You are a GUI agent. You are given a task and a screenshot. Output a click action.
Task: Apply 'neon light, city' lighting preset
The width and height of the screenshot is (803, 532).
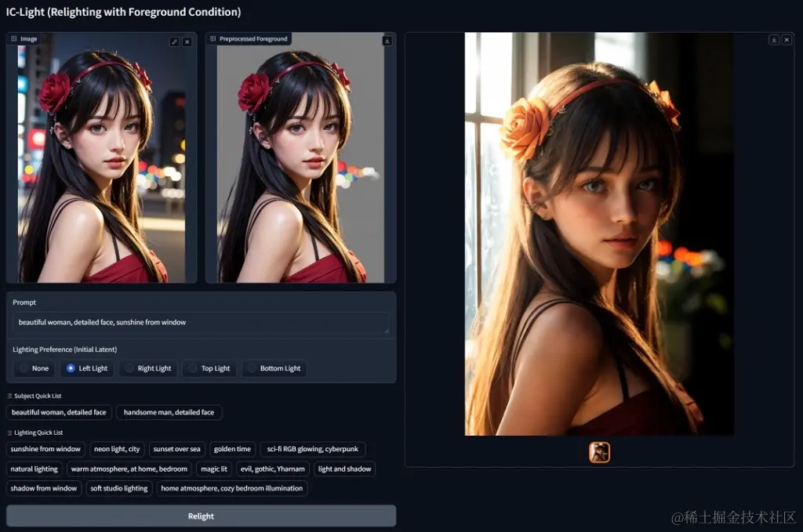point(117,449)
